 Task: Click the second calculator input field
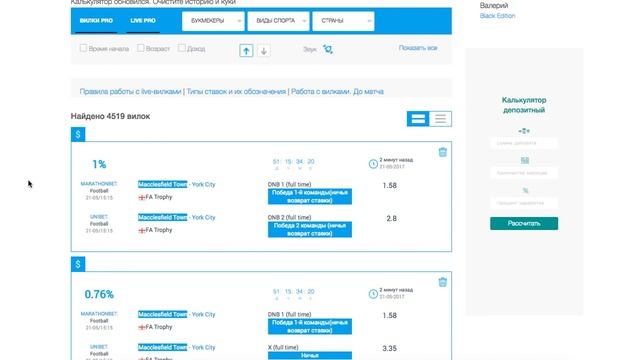click(524, 173)
